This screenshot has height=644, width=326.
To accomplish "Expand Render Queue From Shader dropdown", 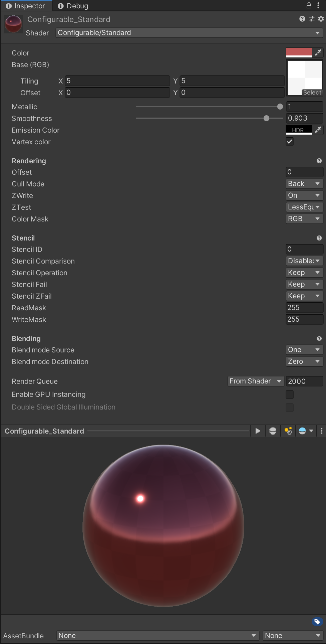I will [x=256, y=381].
